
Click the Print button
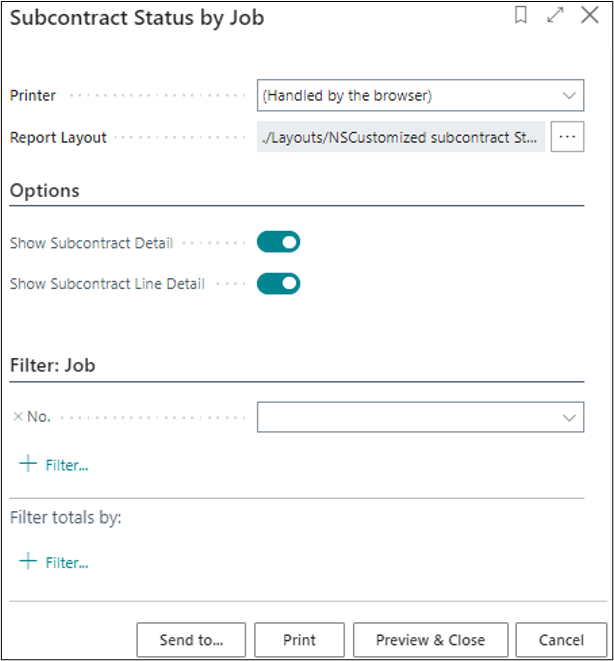[299, 640]
